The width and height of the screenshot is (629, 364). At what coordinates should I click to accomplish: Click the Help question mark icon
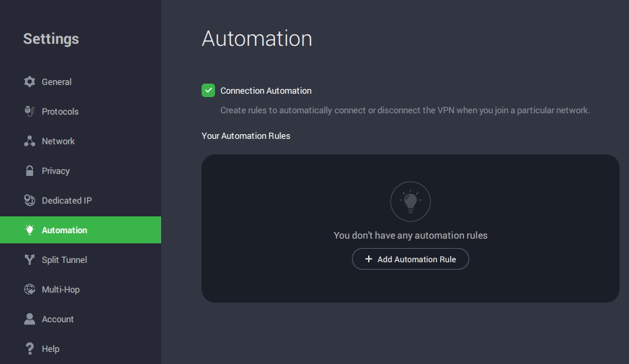tap(29, 348)
